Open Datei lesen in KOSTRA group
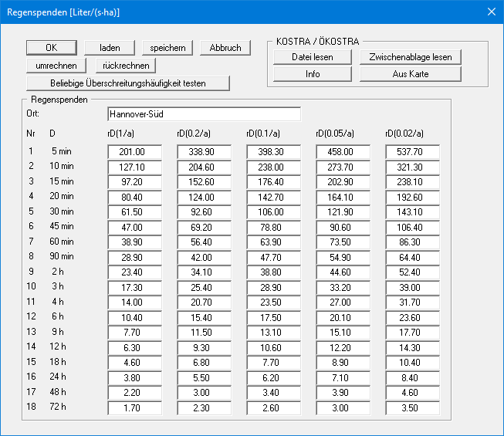The width and height of the screenshot is (504, 436). (312, 57)
